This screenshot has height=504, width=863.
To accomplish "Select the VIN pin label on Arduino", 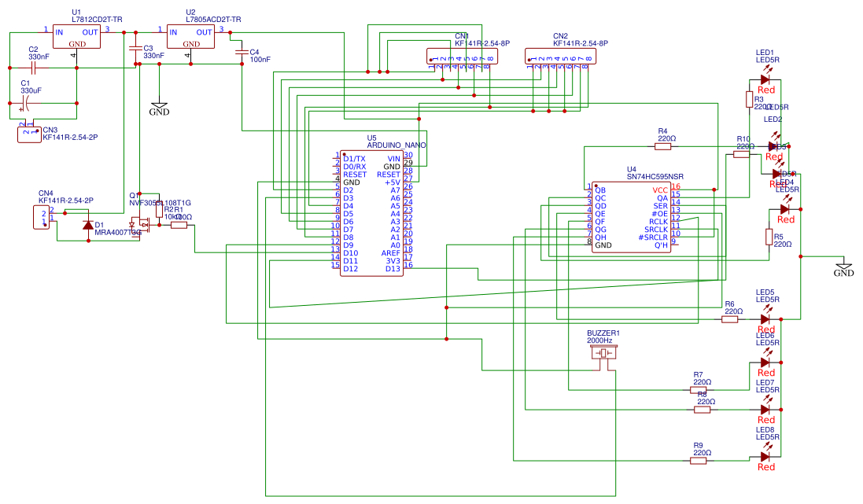I will 393,159.
